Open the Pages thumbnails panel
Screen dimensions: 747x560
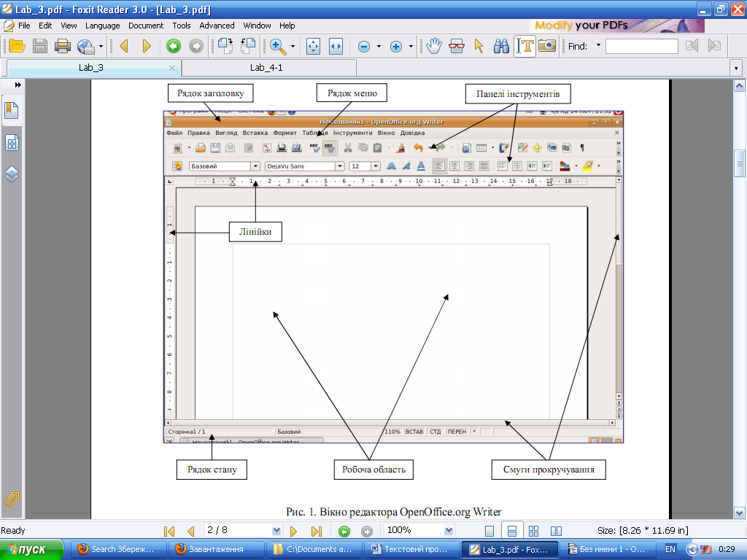(12, 142)
